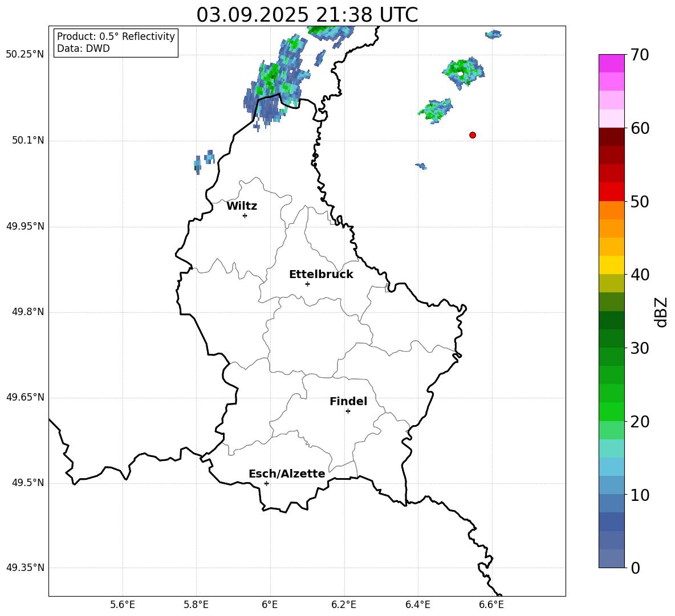
Task: Click the Esch/Alzette station cross marker
Action: click(x=266, y=483)
